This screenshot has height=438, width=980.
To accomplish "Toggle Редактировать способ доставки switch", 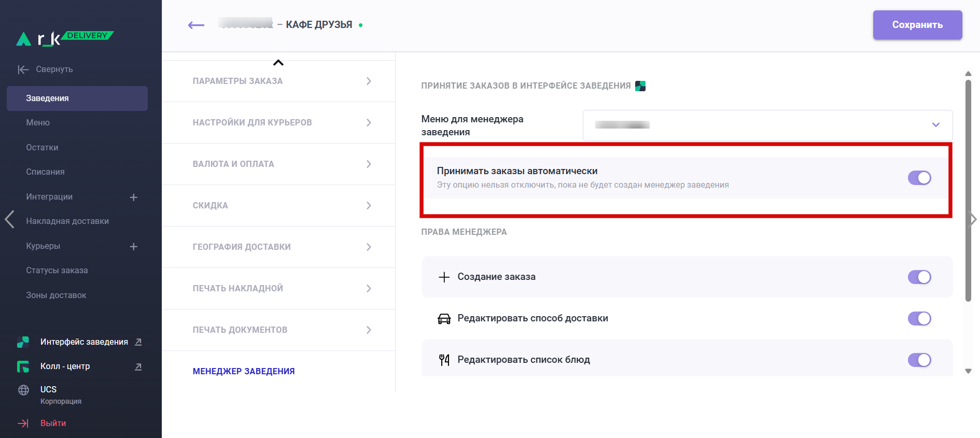I will pos(919,318).
